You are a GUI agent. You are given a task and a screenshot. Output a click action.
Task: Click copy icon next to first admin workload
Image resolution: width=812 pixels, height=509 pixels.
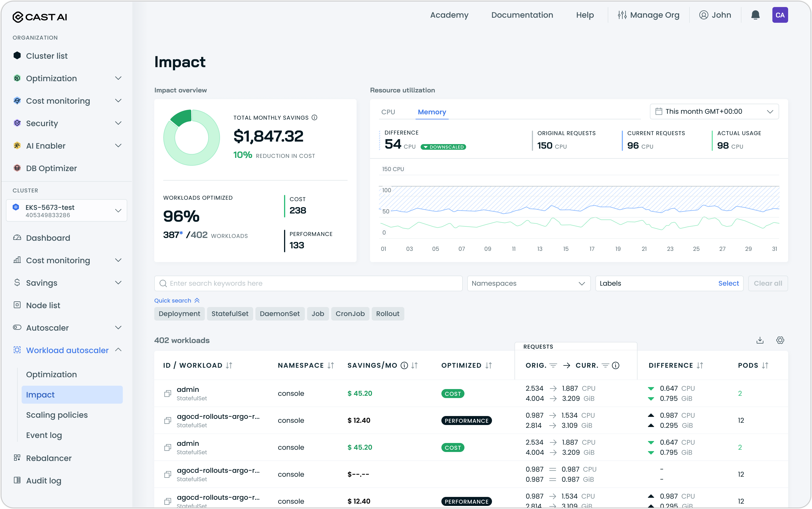[167, 394]
